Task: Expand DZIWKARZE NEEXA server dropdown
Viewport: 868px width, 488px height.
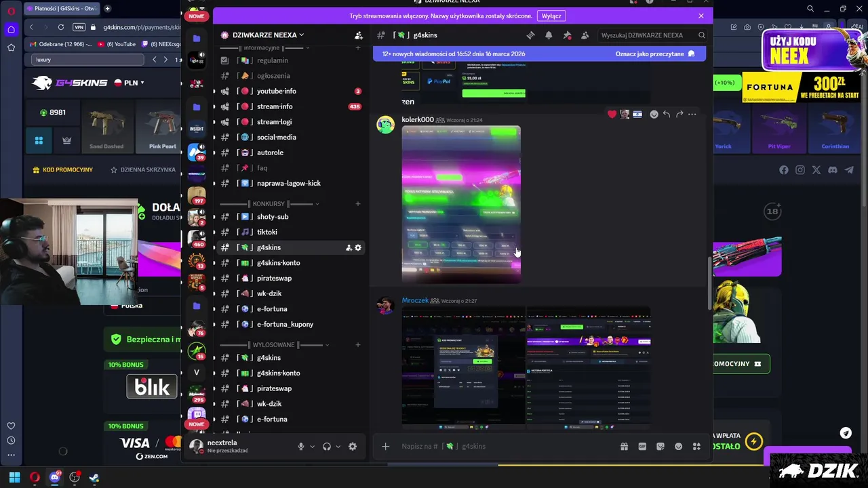Action: (x=269, y=35)
